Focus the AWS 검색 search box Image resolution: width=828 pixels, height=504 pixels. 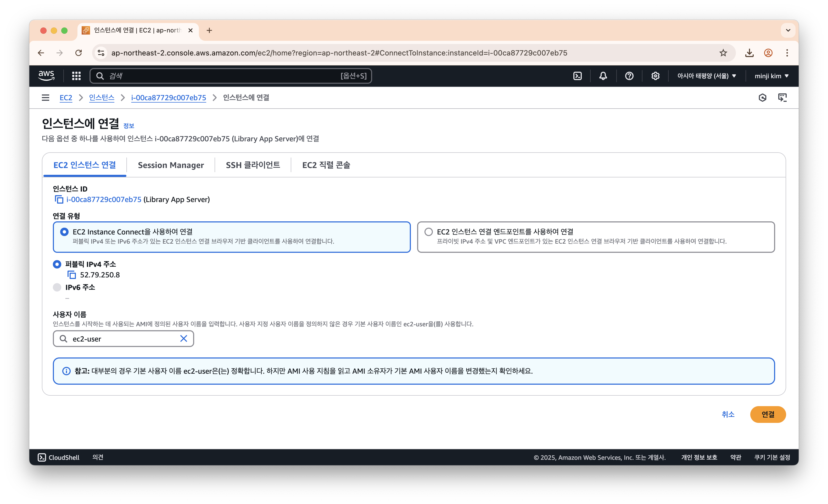click(231, 76)
